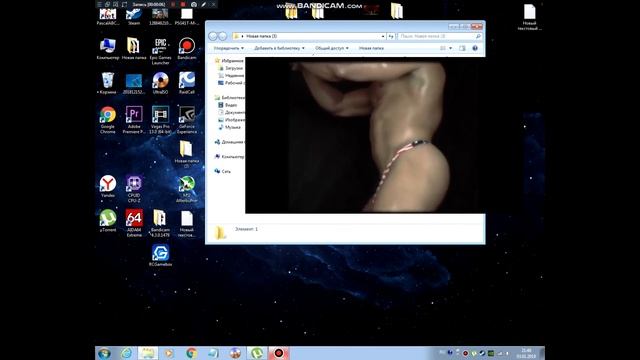
Task: Open the Общий доступ dropdown
Action: tap(332, 48)
